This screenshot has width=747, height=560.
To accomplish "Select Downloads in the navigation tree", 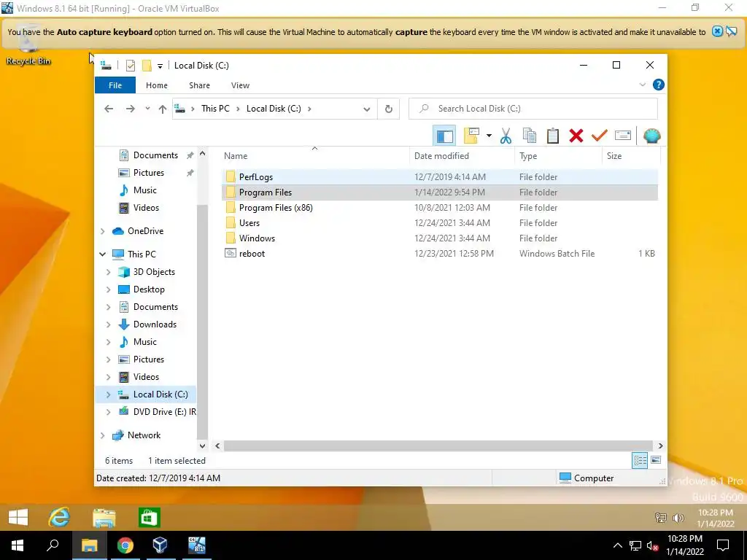I will (x=155, y=324).
